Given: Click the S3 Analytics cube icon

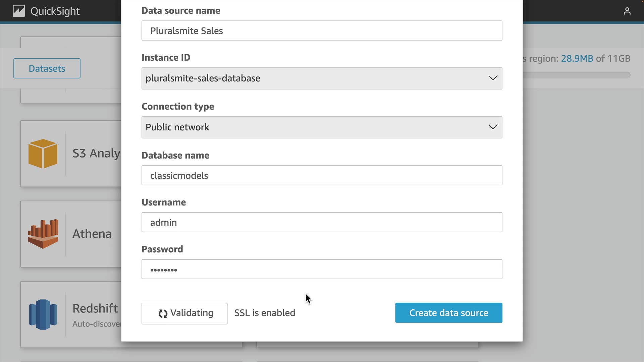Looking at the screenshot, I should tap(43, 154).
